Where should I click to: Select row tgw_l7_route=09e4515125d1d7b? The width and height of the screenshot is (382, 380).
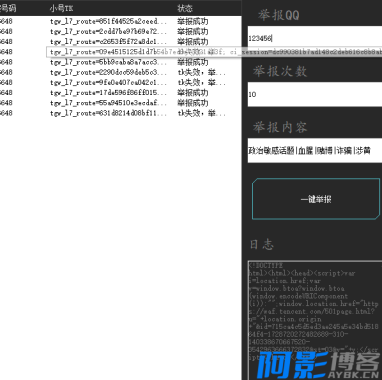click(x=121, y=52)
